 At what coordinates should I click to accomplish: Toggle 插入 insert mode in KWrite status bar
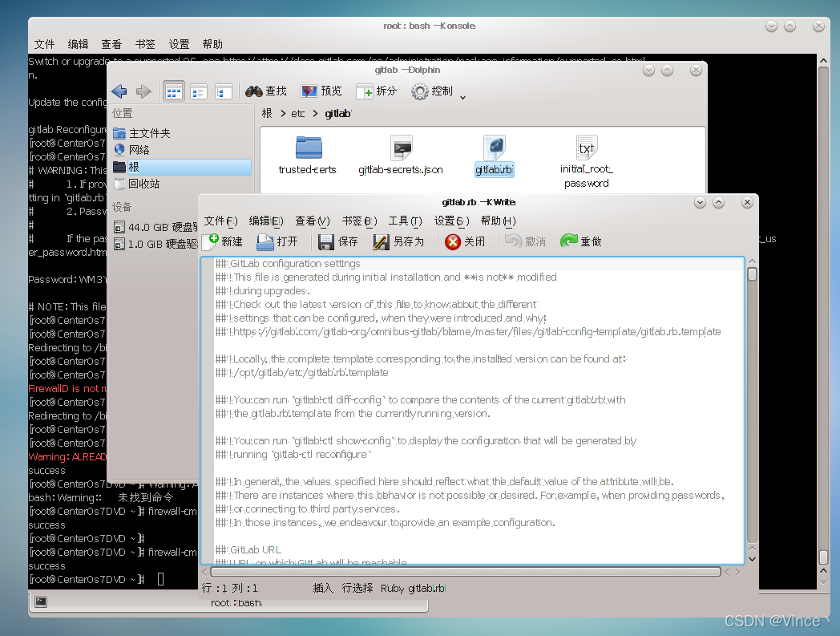tap(323, 588)
